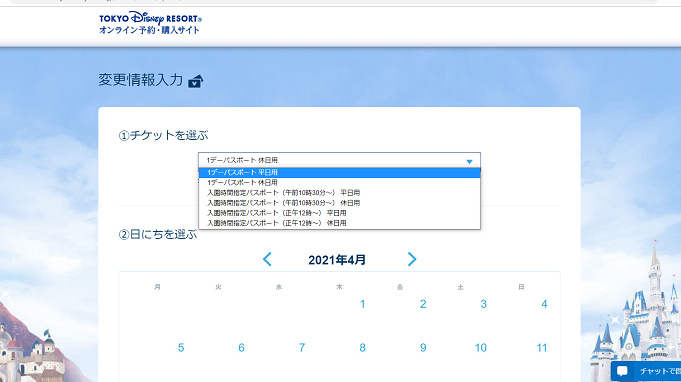
Task: Click the 木 weekday column header
Action: (339, 287)
